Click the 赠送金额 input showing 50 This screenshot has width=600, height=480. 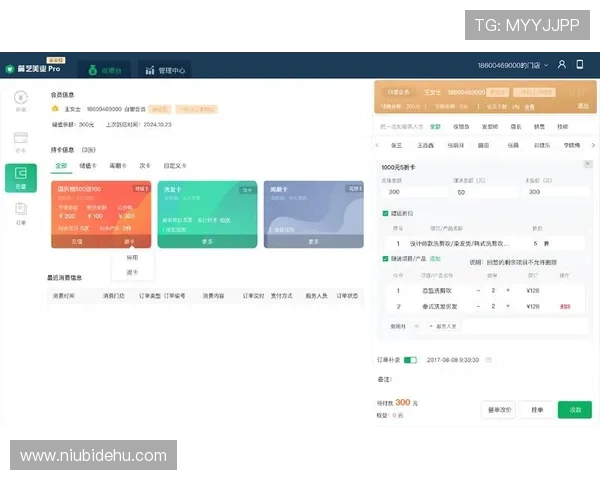tap(486, 192)
